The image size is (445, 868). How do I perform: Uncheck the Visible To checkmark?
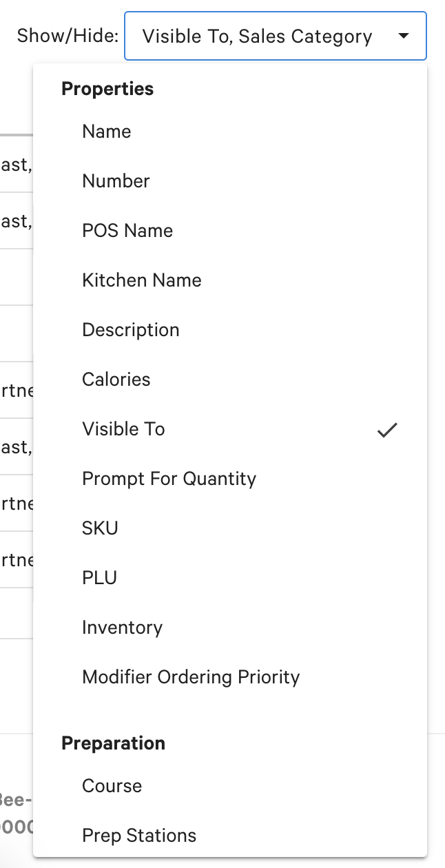[x=388, y=430]
